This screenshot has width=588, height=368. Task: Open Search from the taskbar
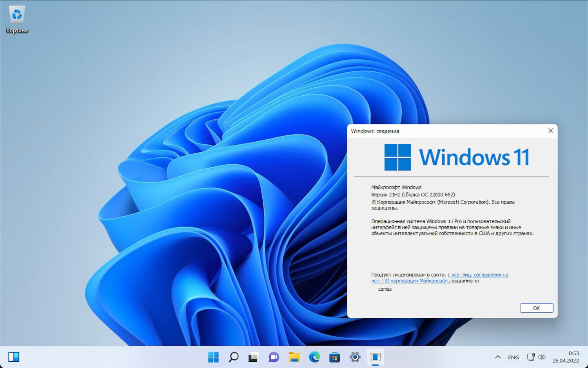tap(234, 357)
